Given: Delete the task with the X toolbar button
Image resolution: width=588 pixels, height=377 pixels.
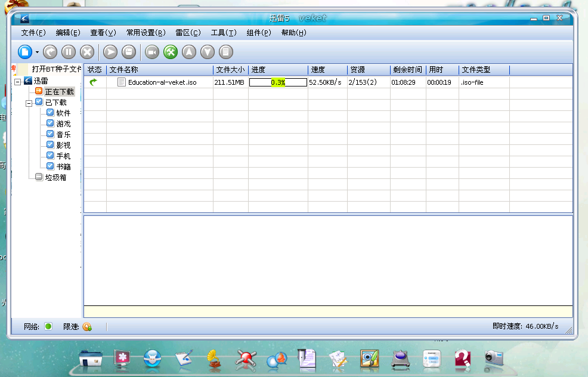Looking at the screenshot, I should [87, 52].
